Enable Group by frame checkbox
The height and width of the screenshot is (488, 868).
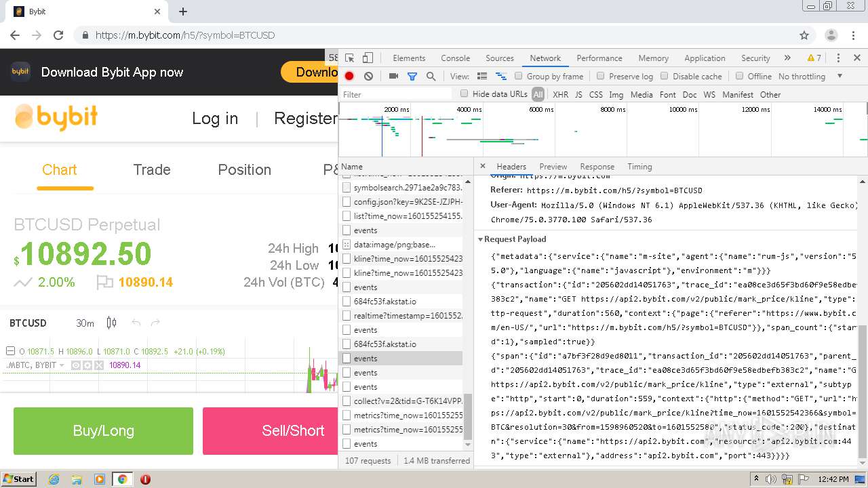coord(519,76)
